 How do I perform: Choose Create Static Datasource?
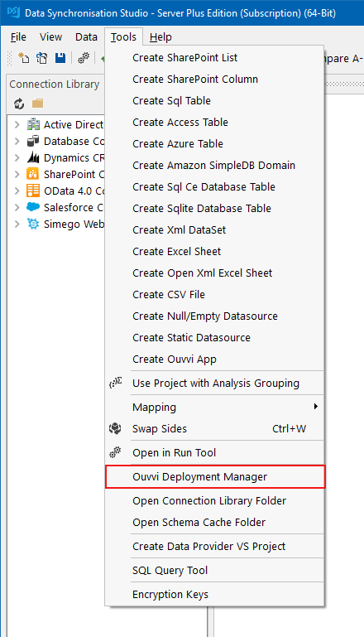tap(214, 338)
